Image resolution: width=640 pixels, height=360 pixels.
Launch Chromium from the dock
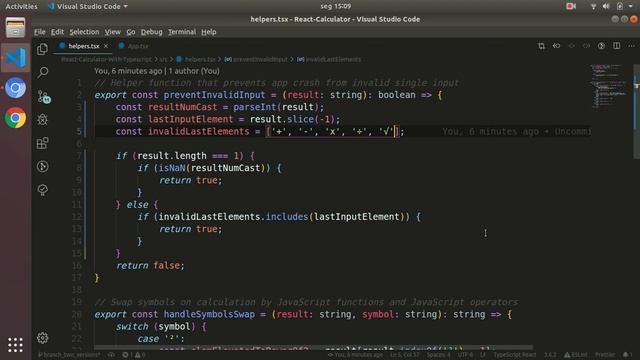pyautogui.click(x=16, y=88)
